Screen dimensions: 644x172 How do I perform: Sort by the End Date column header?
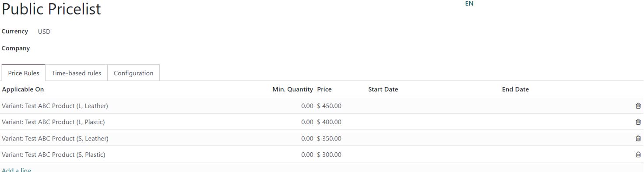tap(515, 89)
